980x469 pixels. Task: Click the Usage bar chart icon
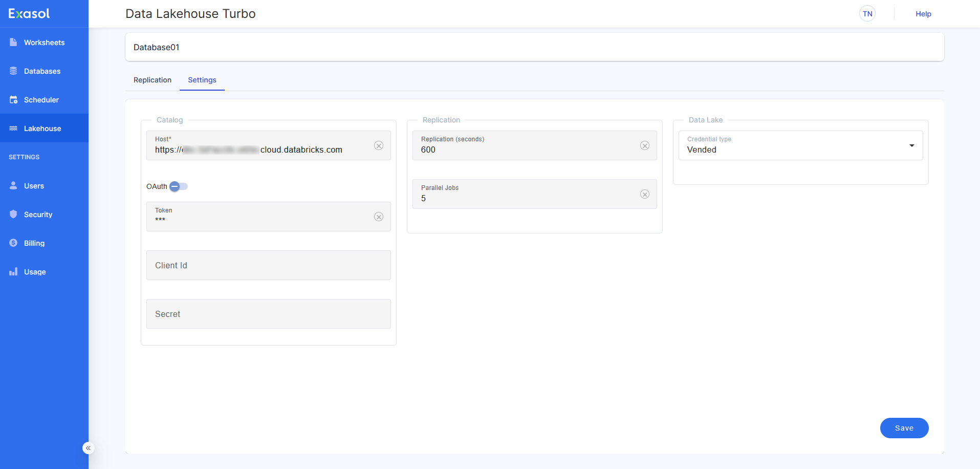tap(13, 272)
